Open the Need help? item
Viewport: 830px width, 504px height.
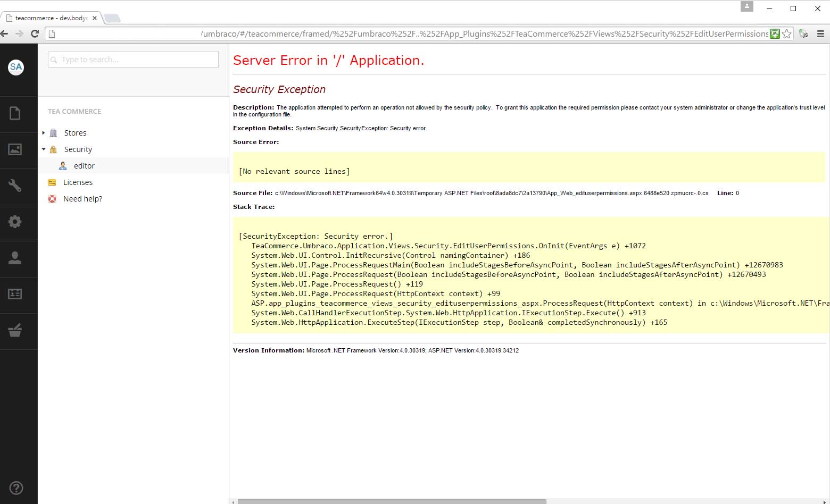(x=82, y=199)
